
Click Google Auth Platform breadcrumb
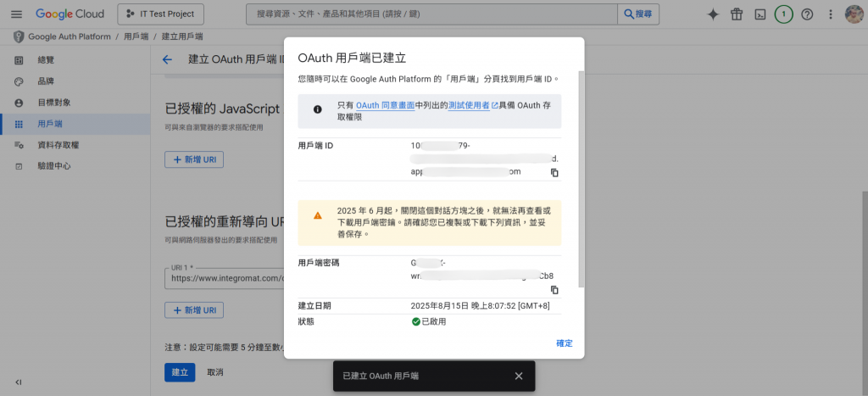70,36
